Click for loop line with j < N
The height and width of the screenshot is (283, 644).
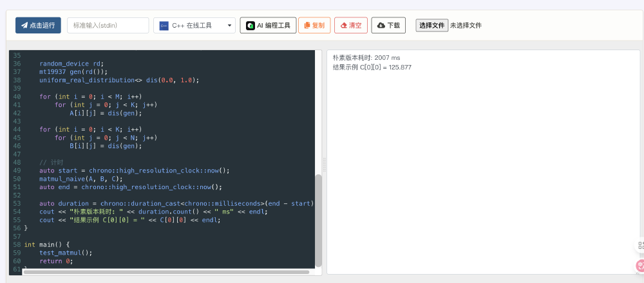tap(106, 138)
